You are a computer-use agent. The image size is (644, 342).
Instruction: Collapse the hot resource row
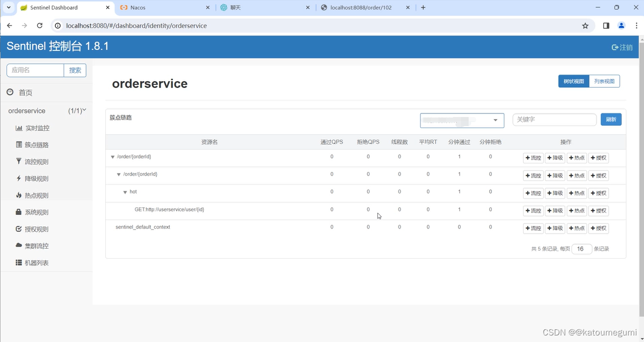tap(125, 192)
